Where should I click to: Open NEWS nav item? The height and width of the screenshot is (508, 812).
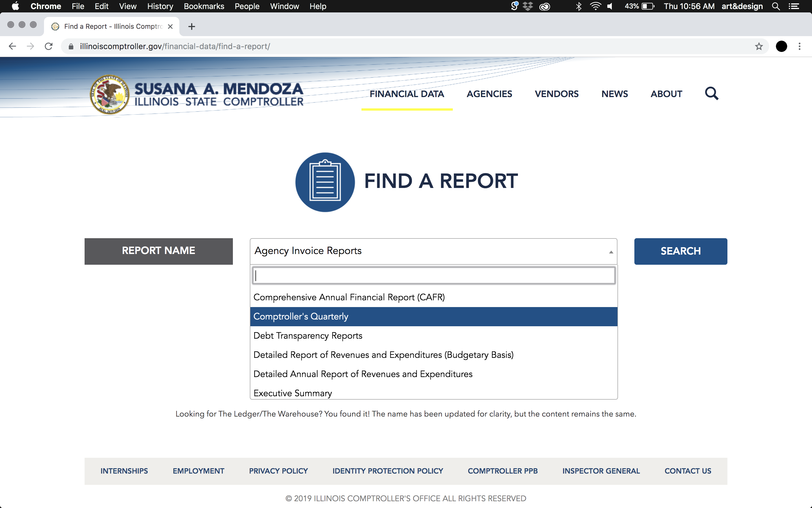click(614, 94)
